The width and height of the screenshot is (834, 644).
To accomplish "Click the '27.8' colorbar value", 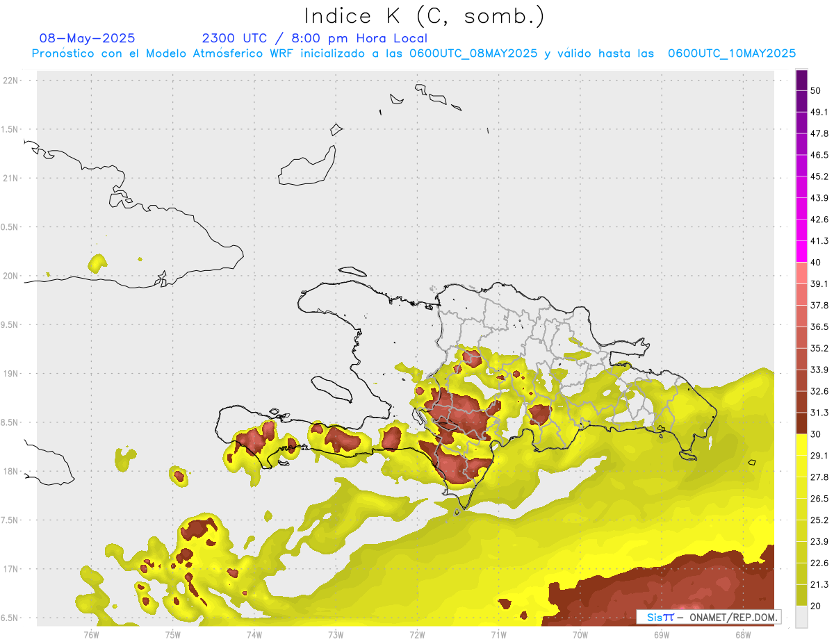I will coord(819,477).
